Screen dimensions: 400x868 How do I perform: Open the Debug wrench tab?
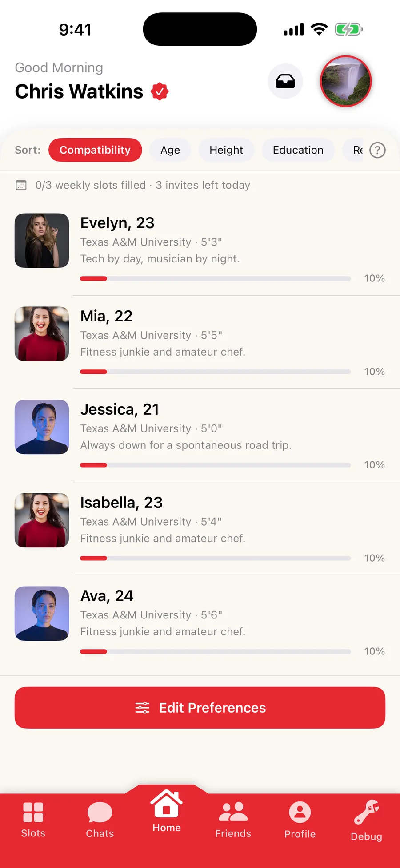pyautogui.click(x=367, y=820)
